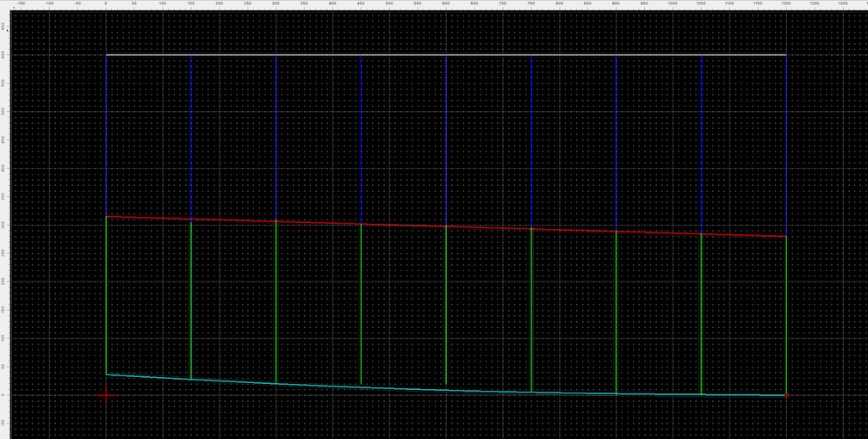Image resolution: width=868 pixels, height=439 pixels.
Task: Click the left endpoint of the cyan curve
Action: 106,374
